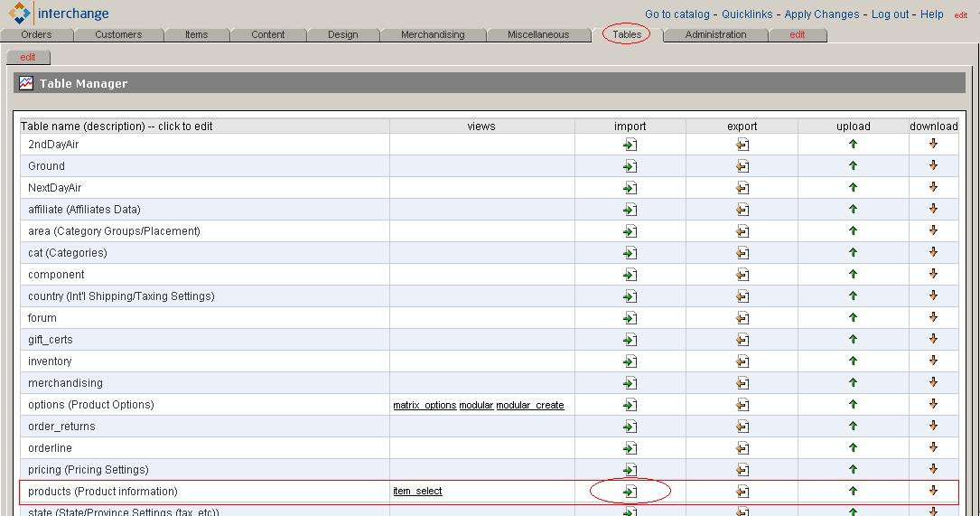Upload file to gift_certs table
This screenshot has height=516, width=980.
click(853, 340)
